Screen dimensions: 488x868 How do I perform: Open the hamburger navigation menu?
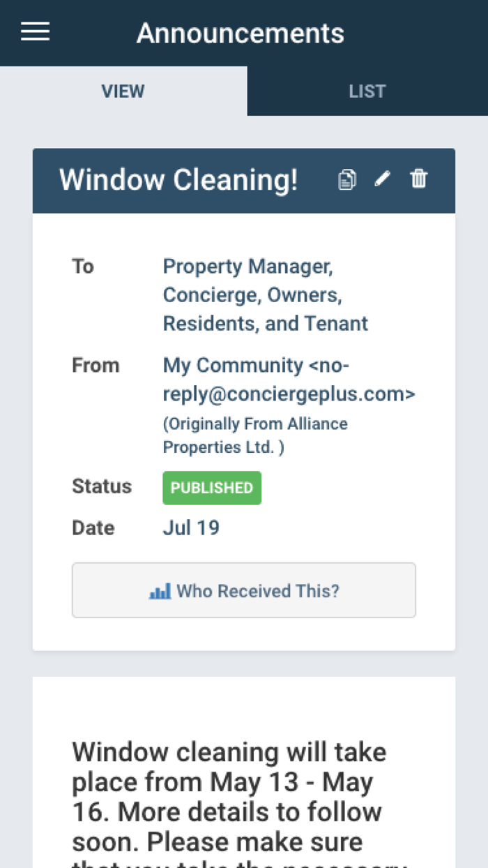pos(35,32)
